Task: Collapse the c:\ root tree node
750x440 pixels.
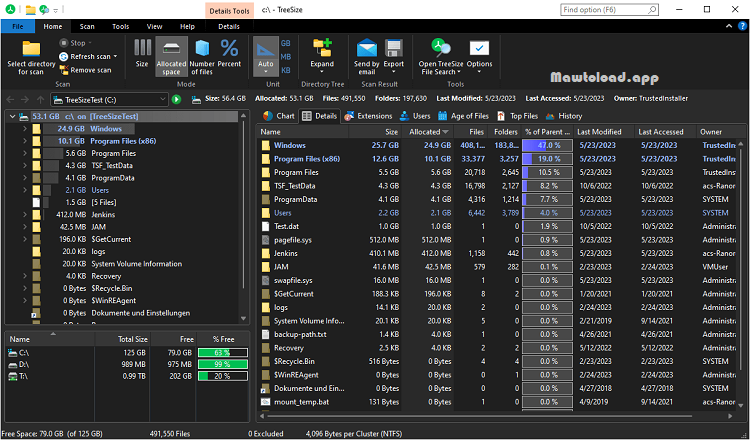Action: [x=12, y=116]
